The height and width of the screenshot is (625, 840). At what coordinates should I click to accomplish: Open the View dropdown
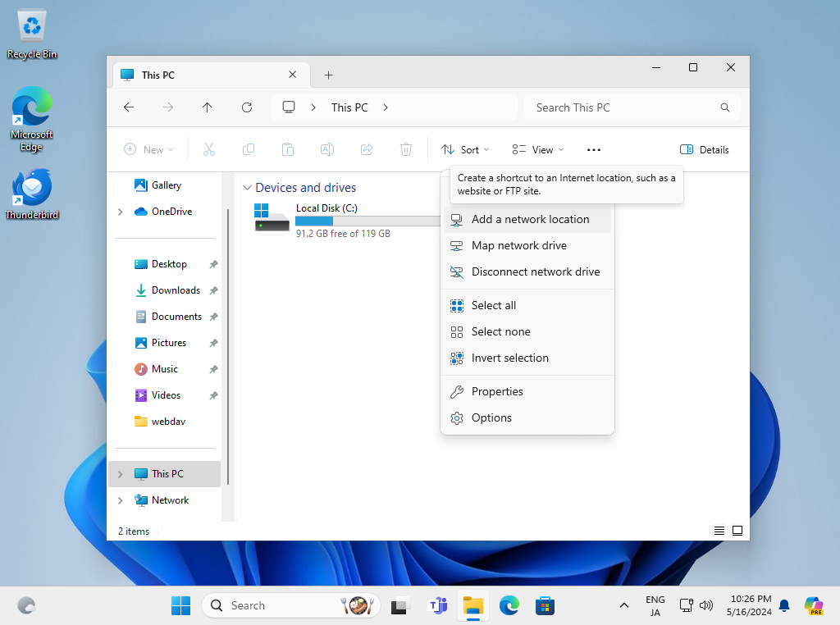[538, 150]
